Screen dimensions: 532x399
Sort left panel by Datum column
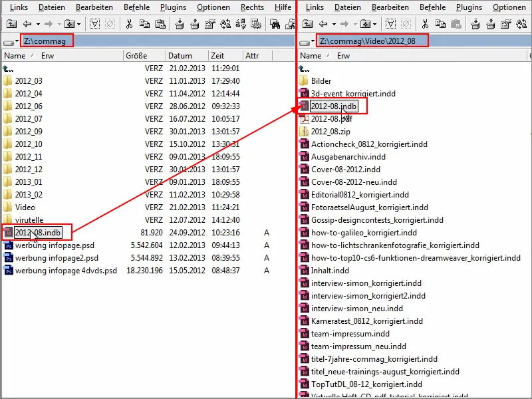click(x=180, y=56)
